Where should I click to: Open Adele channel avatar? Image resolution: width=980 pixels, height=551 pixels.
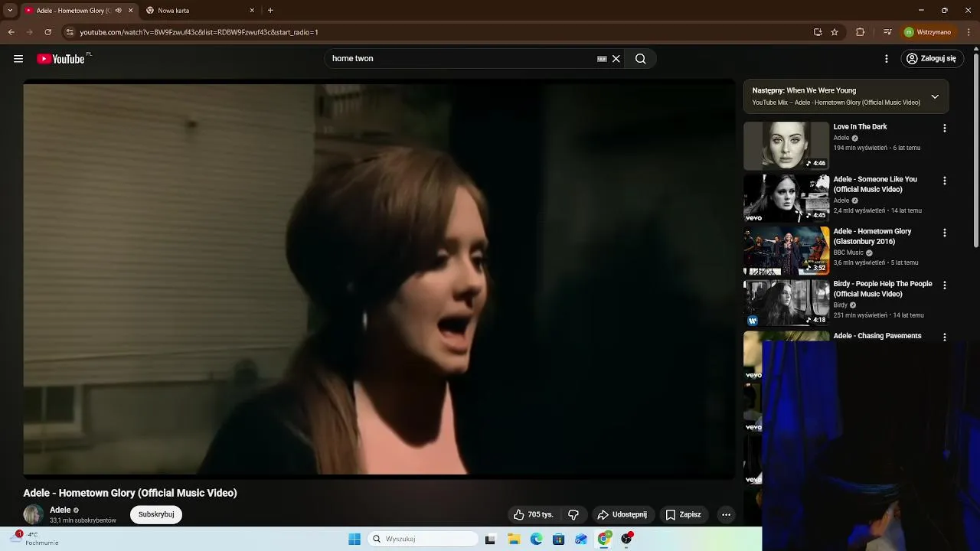[x=33, y=514]
